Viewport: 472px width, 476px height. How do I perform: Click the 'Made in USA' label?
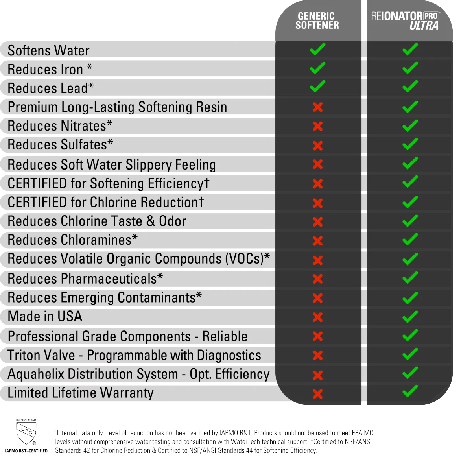coord(45,317)
